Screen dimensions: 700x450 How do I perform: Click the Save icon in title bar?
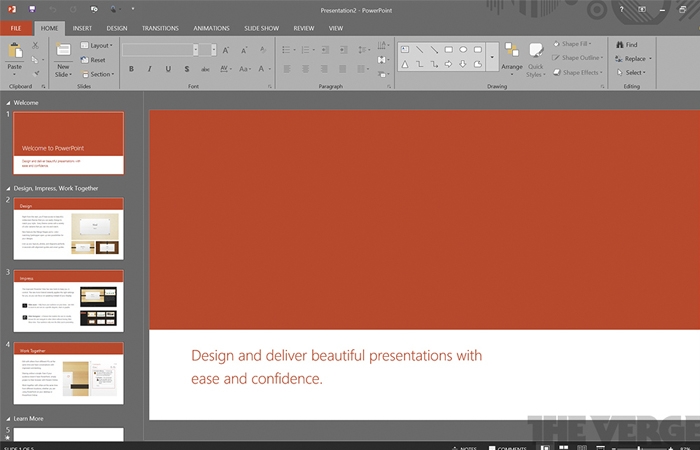(32, 9)
